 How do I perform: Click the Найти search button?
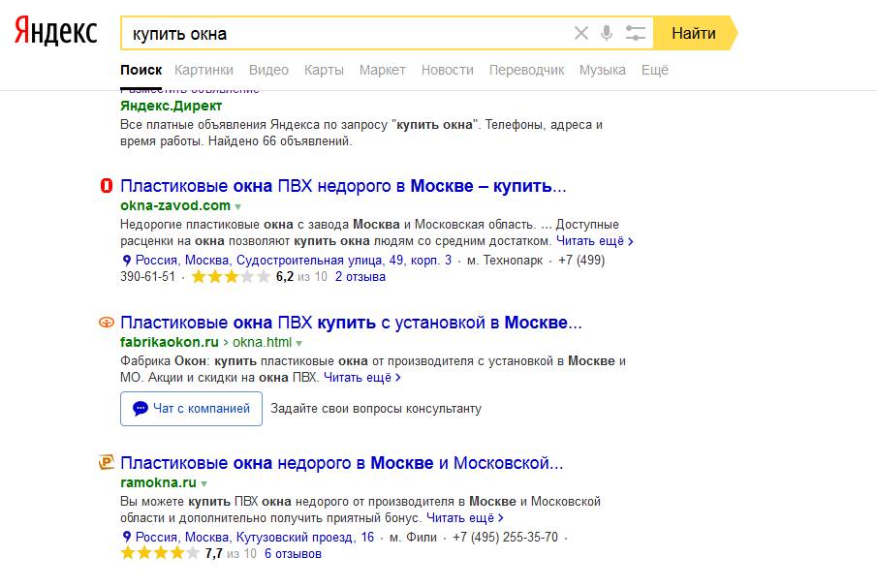[x=695, y=34]
